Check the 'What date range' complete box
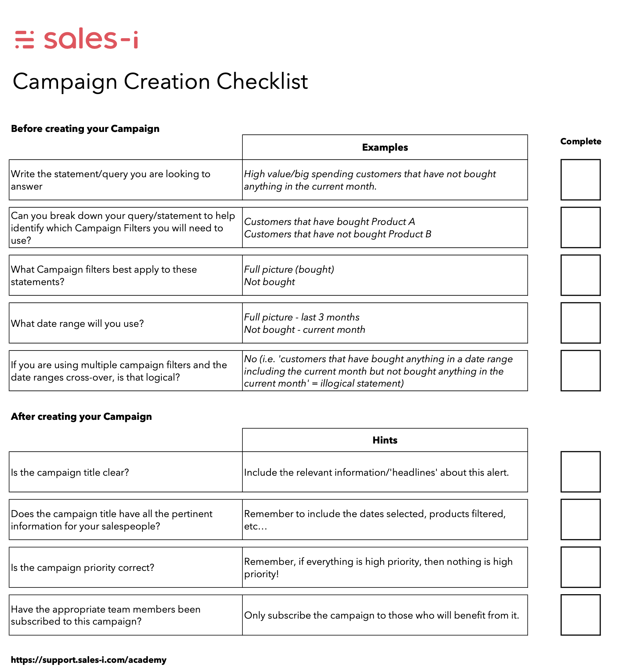The height and width of the screenshot is (672, 618). pos(580,323)
